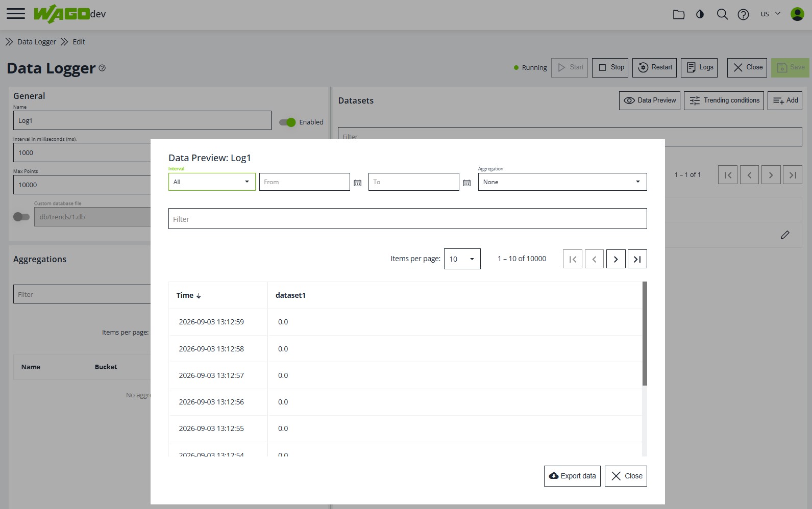This screenshot has width=812, height=509.
Task: Go to the Data Logger breadcrumb
Action: pos(37,42)
